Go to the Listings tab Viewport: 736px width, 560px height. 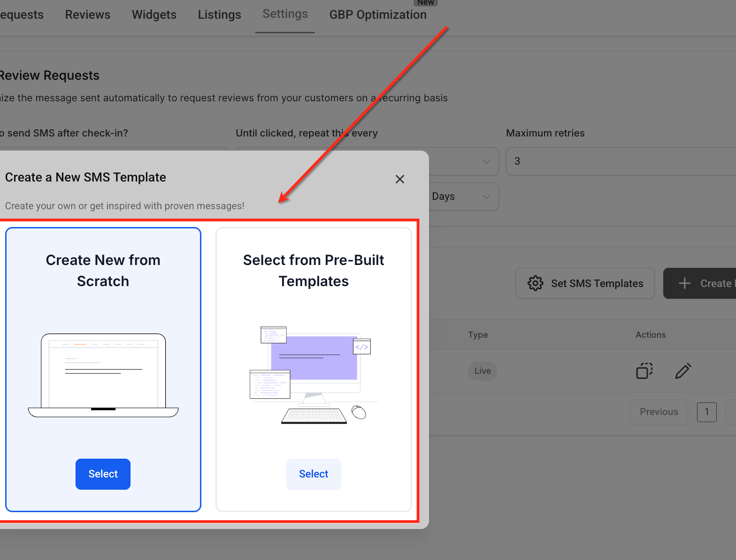point(219,15)
